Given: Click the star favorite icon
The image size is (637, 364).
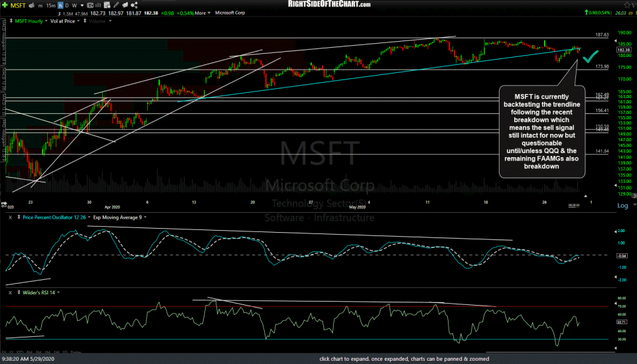Looking at the screenshot, I should 627,5.
